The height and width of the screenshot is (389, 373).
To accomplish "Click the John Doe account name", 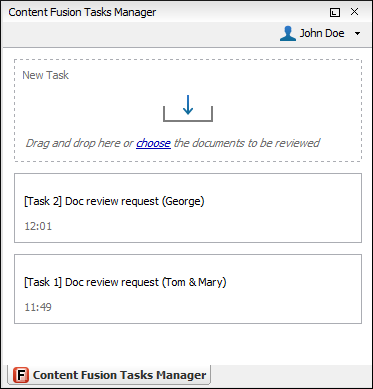I will [322, 33].
